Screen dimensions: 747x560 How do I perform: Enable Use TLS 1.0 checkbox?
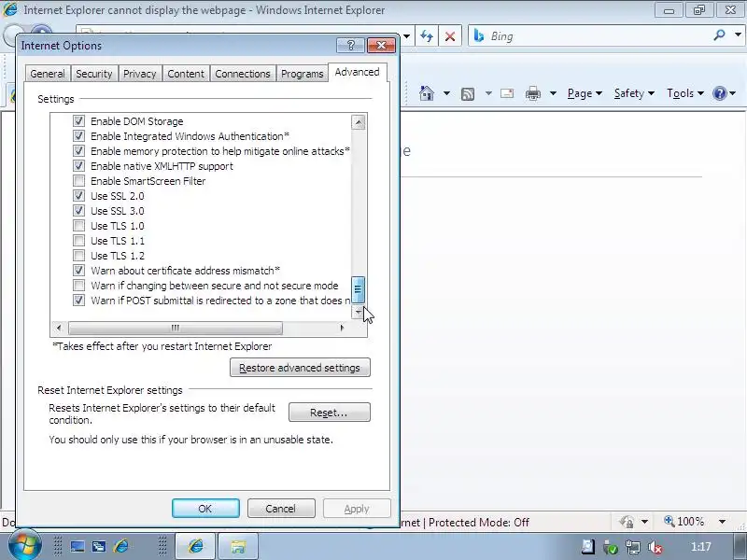click(x=79, y=226)
